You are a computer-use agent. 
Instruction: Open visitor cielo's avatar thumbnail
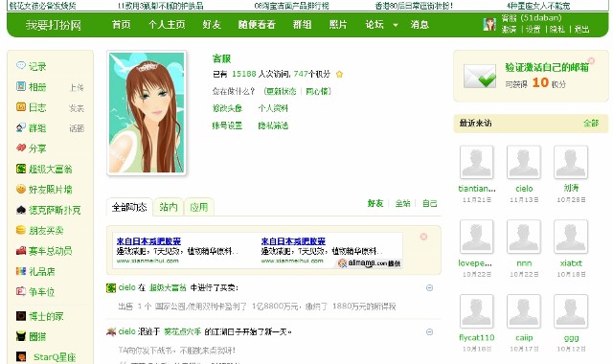click(524, 162)
